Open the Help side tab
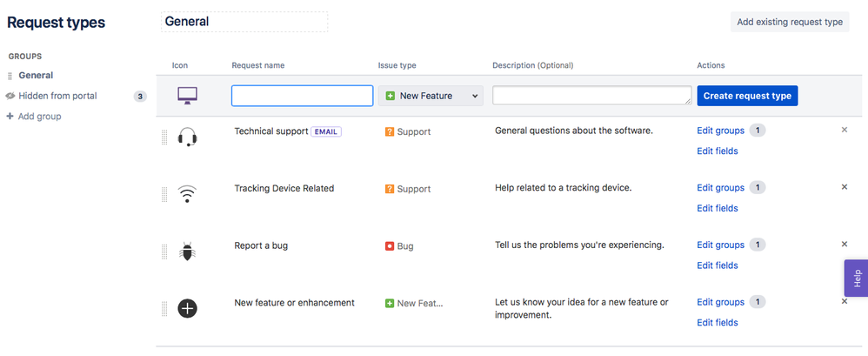This screenshot has width=868, height=356. [856, 279]
